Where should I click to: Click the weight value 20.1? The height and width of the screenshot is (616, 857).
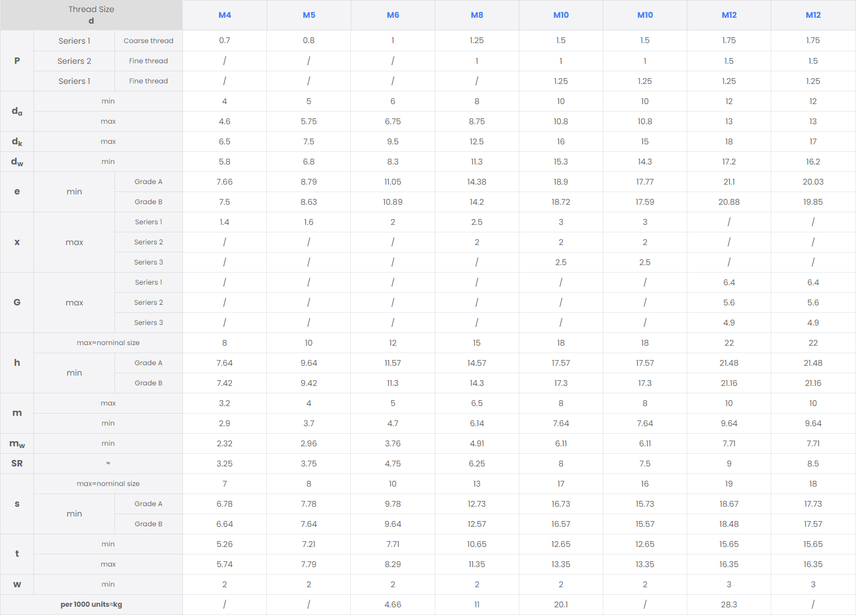pyautogui.click(x=561, y=604)
